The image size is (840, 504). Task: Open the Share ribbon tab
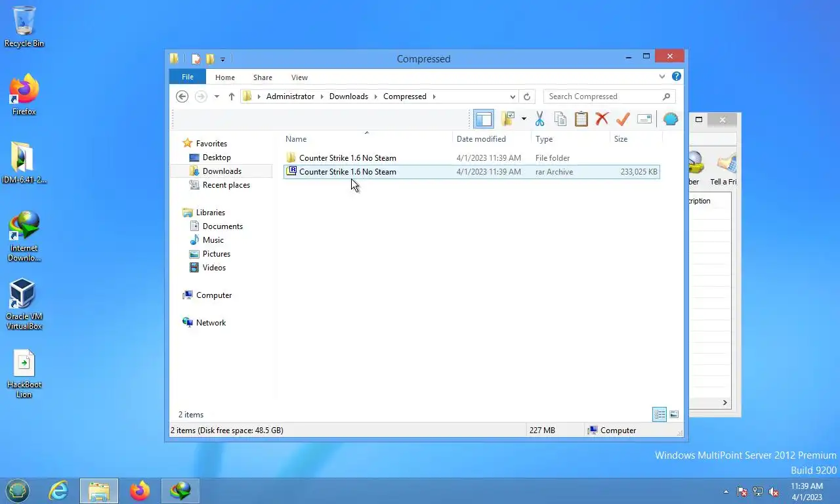(262, 77)
